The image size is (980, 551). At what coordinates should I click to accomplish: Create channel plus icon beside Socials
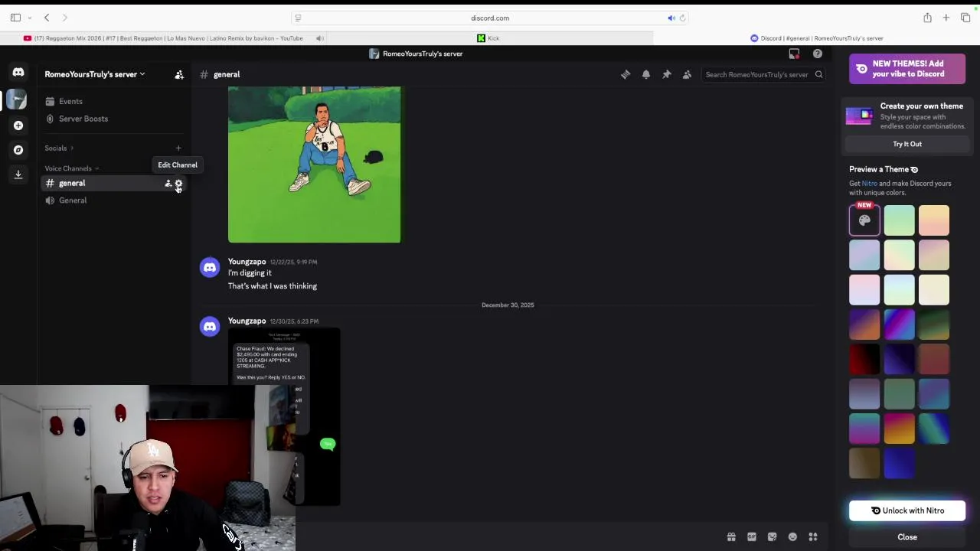(178, 148)
